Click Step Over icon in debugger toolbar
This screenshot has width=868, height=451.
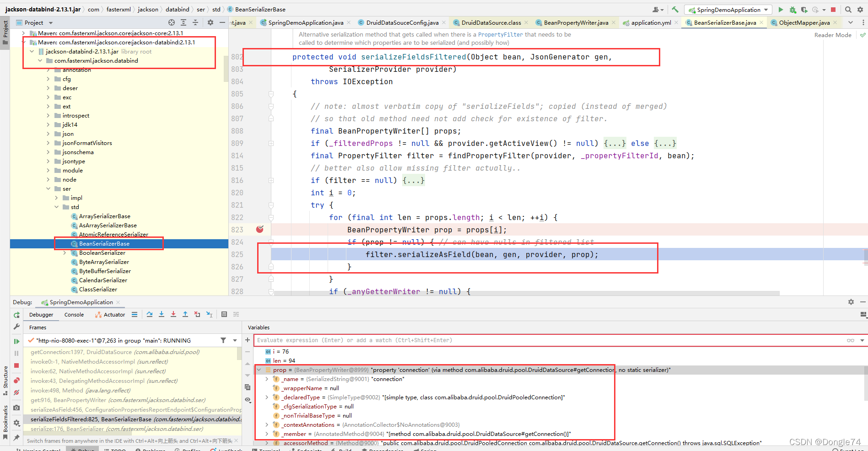(150, 314)
